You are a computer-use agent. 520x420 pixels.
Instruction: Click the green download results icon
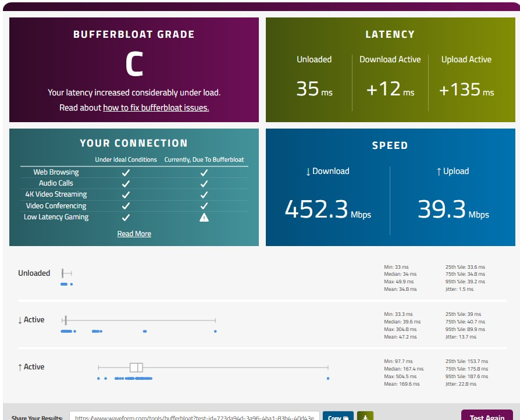coord(365,417)
